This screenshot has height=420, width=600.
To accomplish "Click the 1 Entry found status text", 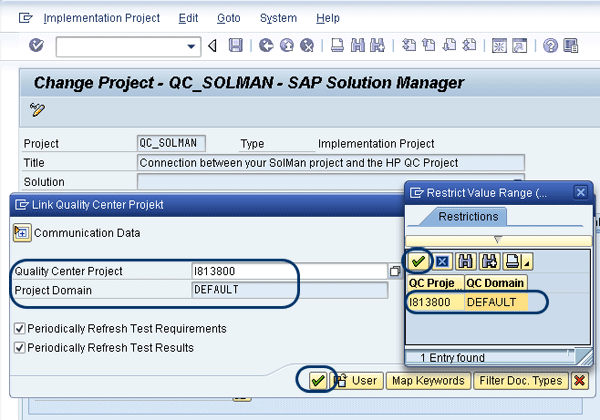I will click(x=452, y=358).
